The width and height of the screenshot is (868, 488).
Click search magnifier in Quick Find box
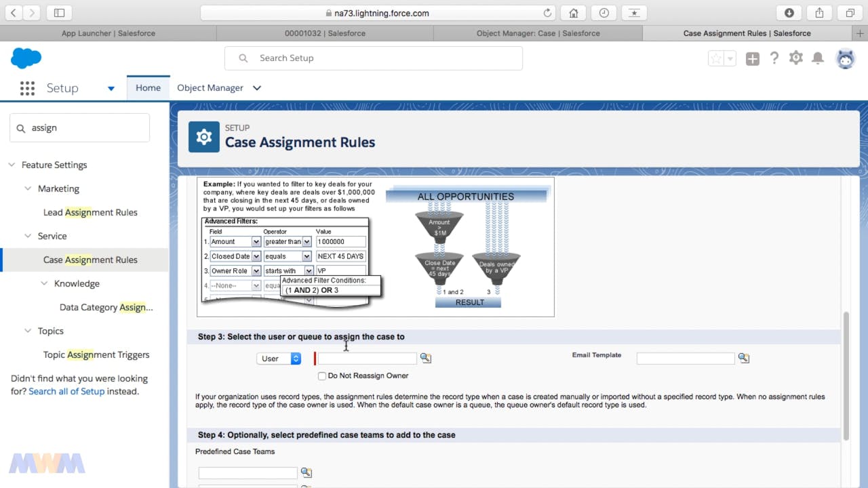tap(20, 128)
